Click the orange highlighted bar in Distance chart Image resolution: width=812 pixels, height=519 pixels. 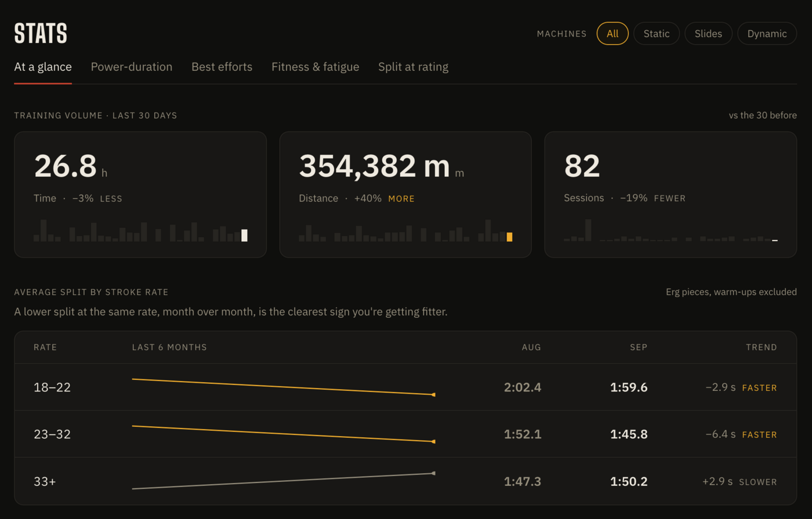tap(509, 237)
